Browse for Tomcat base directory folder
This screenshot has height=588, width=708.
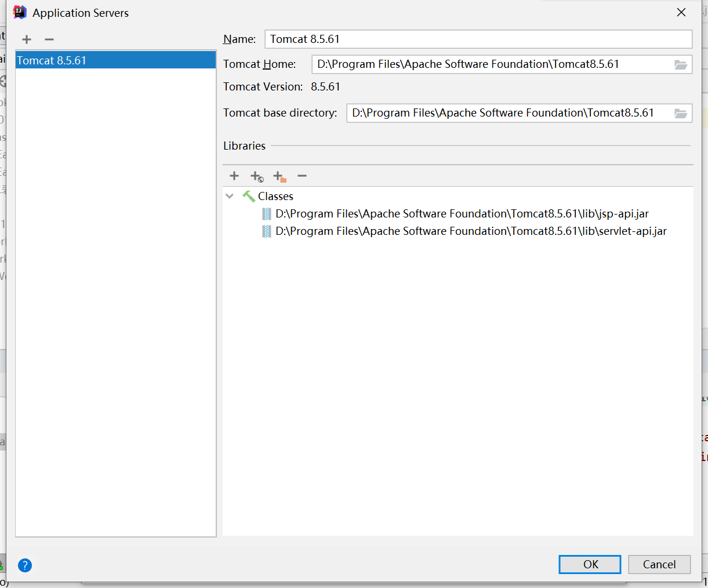681,113
